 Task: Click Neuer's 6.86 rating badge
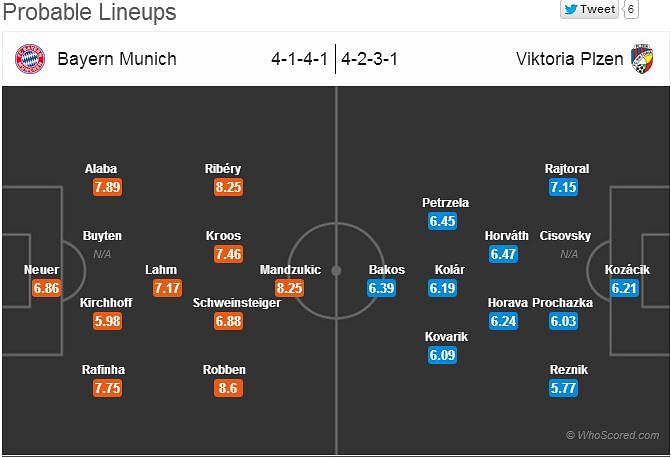(46, 288)
